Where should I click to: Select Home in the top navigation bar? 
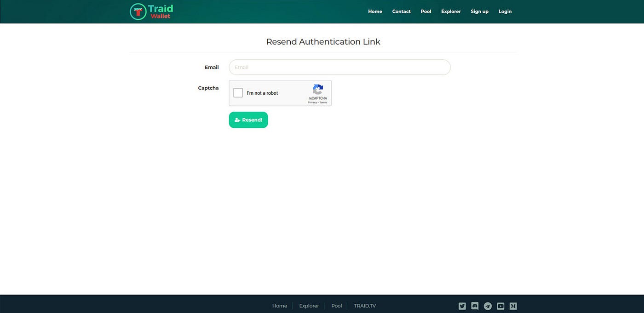point(375,11)
